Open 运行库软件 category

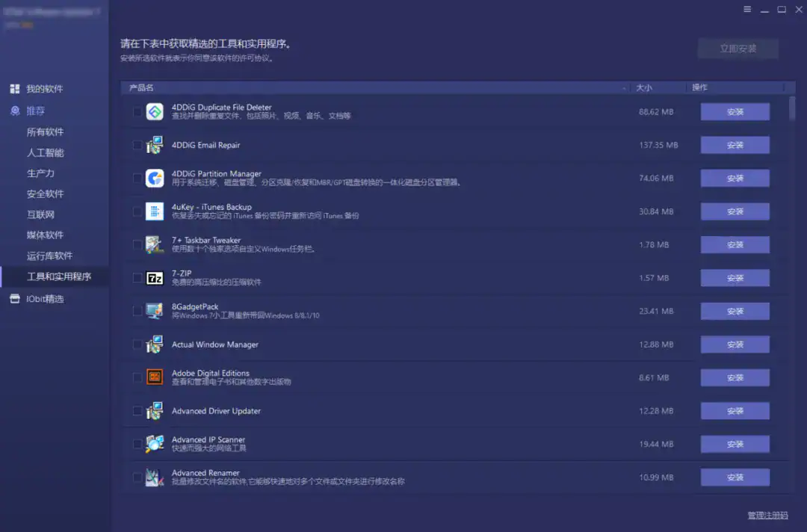click(x=49, y=256)
